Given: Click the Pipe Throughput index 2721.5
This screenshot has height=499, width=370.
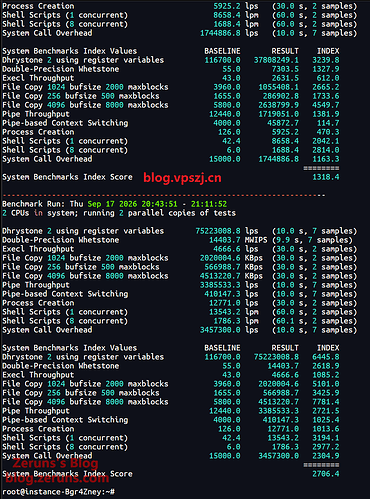Looking at the screenshot, I should tap(326, 411).
